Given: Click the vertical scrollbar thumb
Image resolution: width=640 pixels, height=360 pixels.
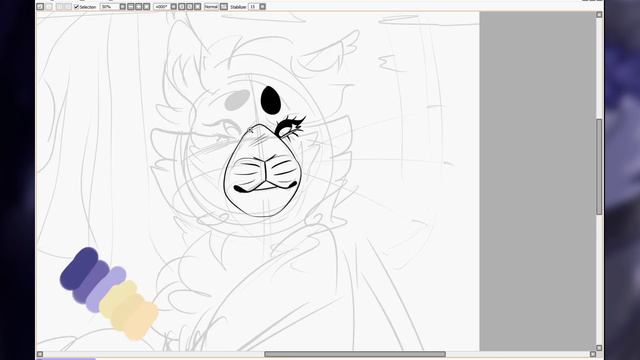Looking at the screenshot, I should (599, 167).
